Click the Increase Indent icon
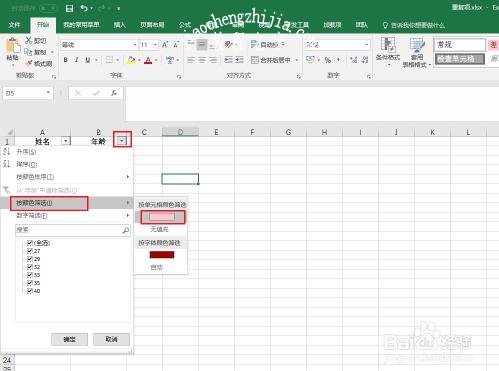Image resolution: width=499 pixels, height=371 pixels. [239, 60]
